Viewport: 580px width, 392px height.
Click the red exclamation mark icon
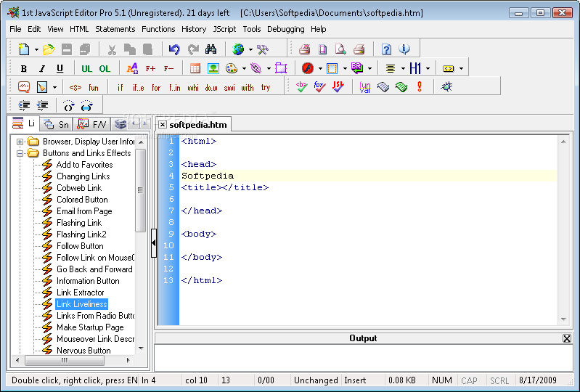pos(420,87)
